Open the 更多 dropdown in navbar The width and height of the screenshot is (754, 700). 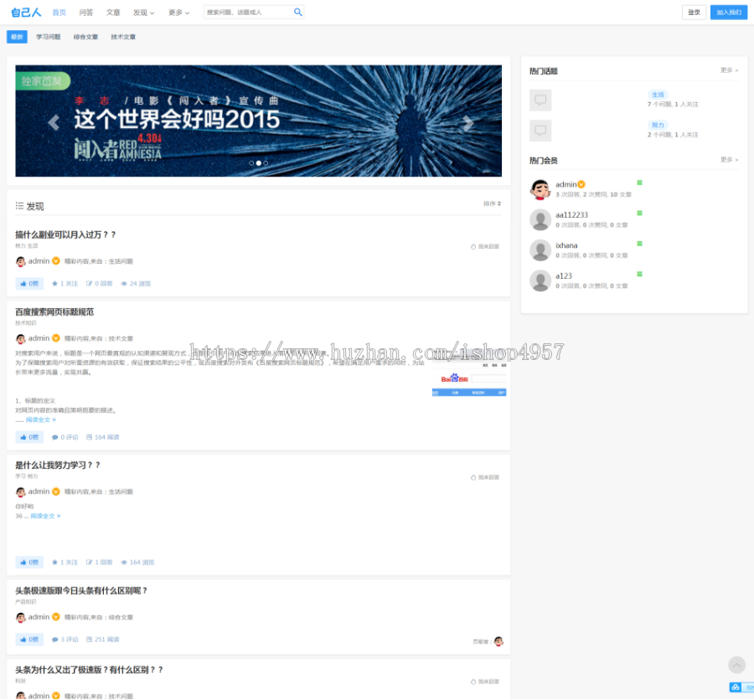pos(179,13)
